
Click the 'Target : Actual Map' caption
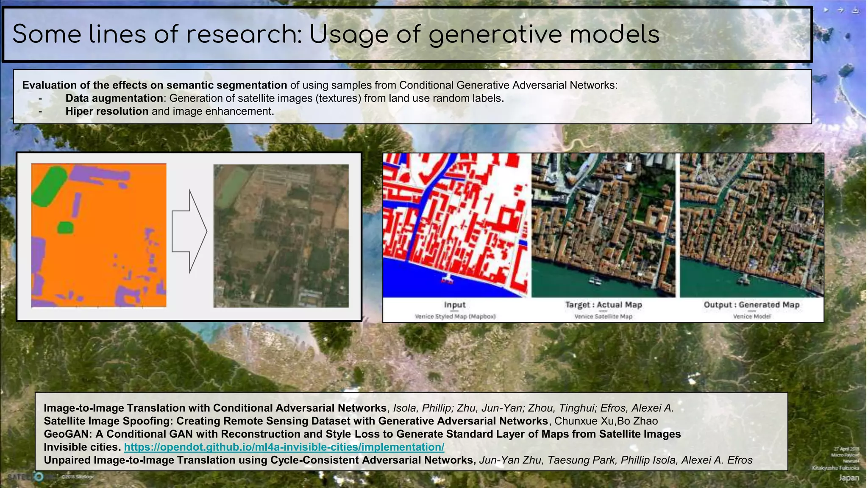pos(604,305)
